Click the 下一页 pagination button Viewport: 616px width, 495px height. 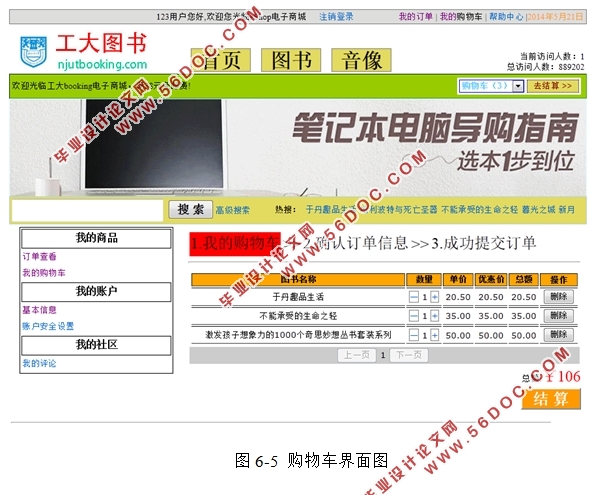(408, 355)
